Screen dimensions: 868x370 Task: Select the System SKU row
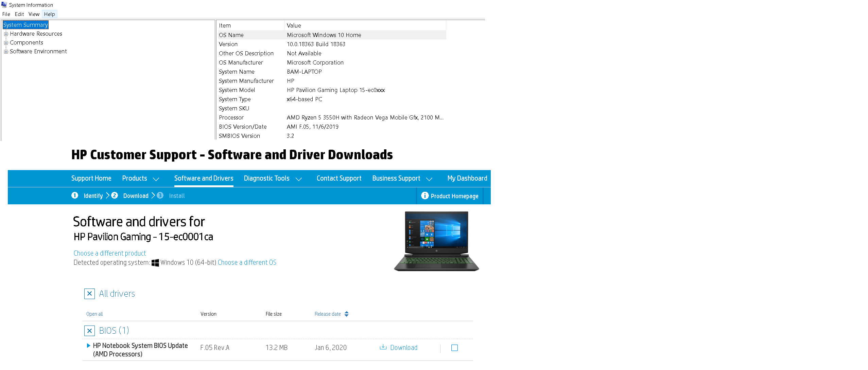[331, 108]
